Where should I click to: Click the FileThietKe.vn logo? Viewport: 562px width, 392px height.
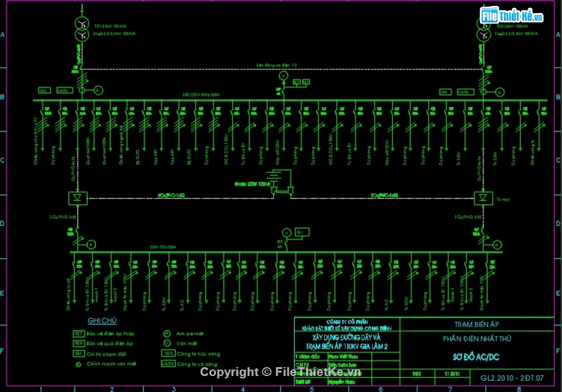click(x=512, y=16)
